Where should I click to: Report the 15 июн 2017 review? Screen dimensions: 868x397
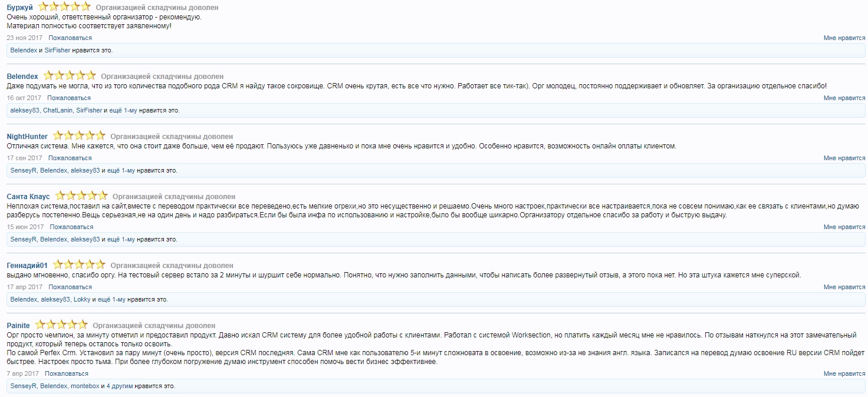click(72, 227)
